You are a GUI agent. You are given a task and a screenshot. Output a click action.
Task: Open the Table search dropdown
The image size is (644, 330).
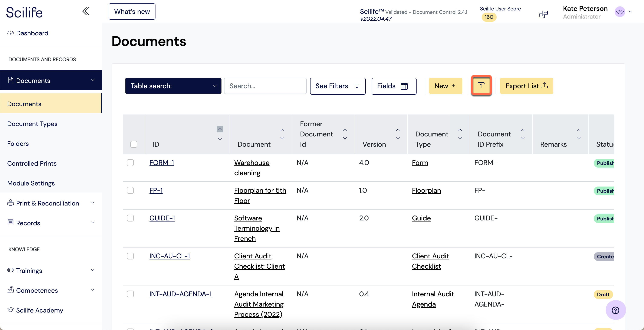point(173,86)
